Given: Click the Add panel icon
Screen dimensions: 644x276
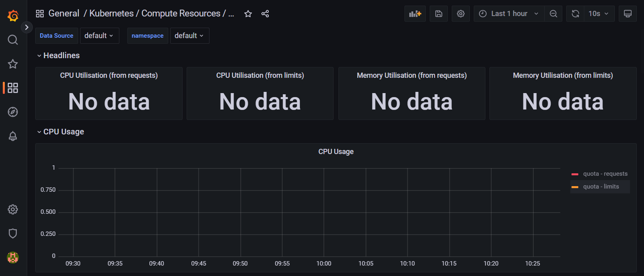Looking at the screenshot, I should [x=415, y=14].
